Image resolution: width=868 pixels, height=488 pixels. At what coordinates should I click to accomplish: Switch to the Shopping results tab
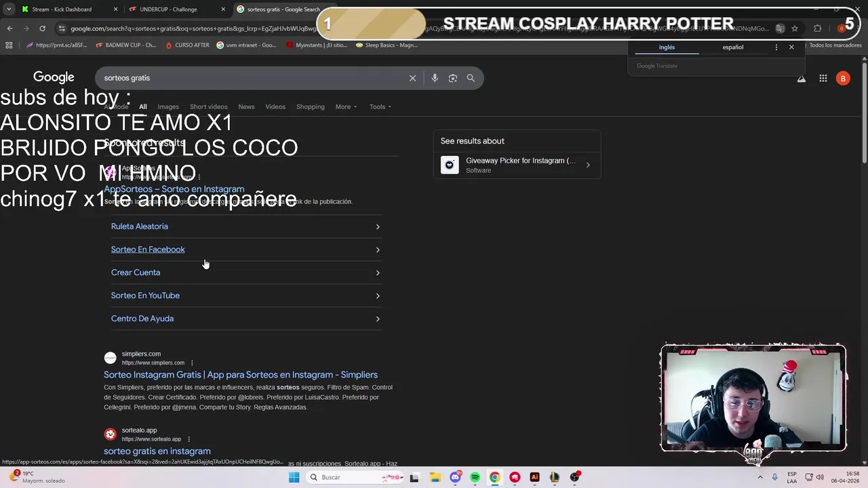coord(310,106)
